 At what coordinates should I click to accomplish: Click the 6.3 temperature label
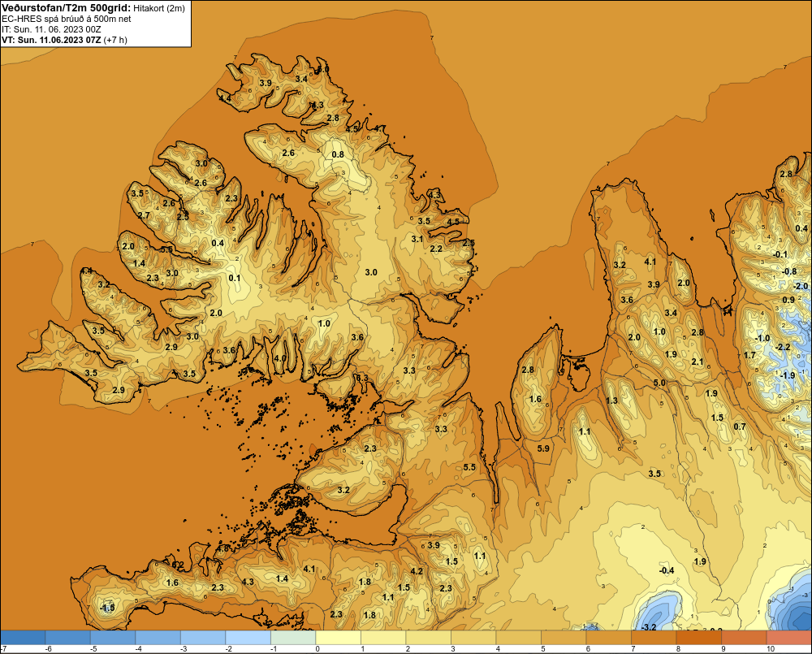pos(362,379)
